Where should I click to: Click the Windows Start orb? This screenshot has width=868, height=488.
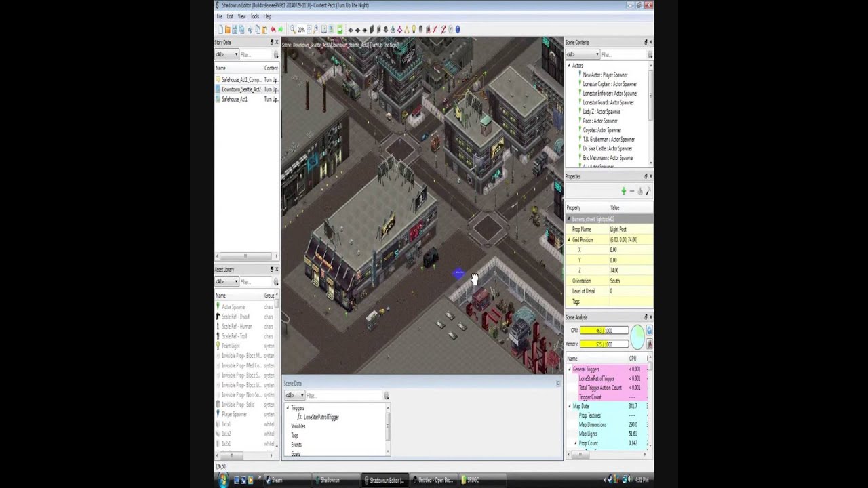223,479
